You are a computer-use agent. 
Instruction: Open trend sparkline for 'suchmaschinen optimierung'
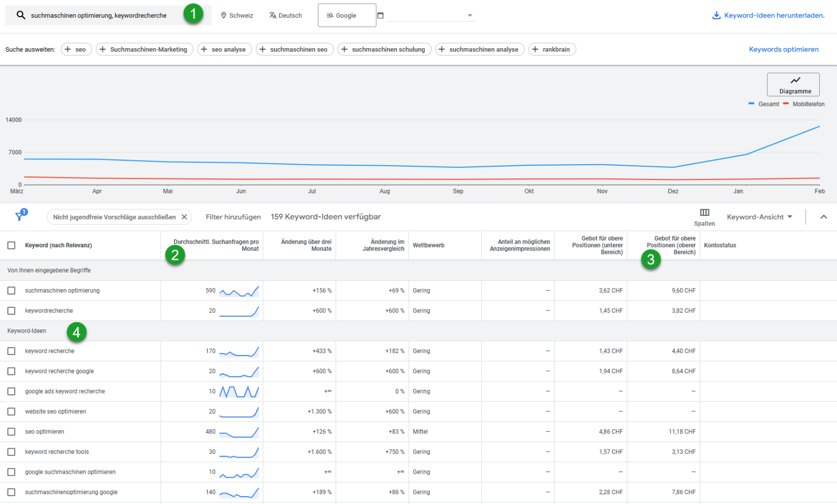coord(239,291)
